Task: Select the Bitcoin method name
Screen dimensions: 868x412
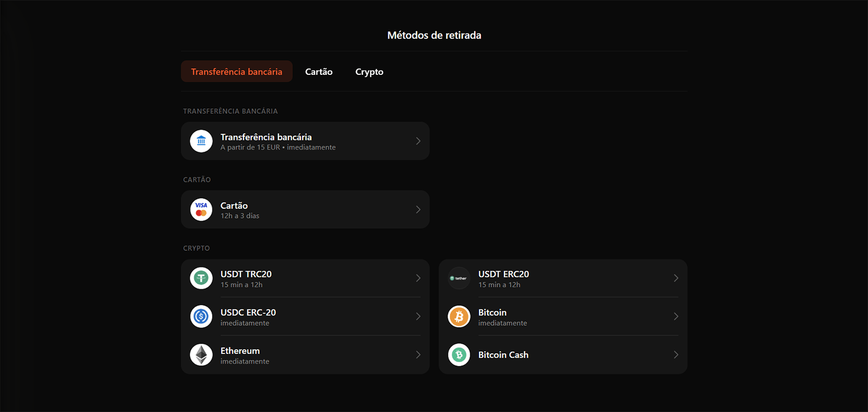Action: click(492, 312)
